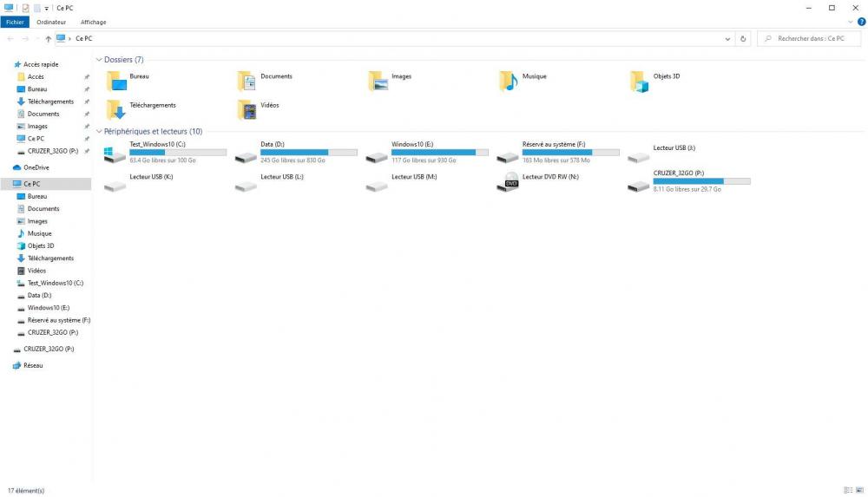
Task: Expand the ribbon with the chevron
Action: coord(851,23)
